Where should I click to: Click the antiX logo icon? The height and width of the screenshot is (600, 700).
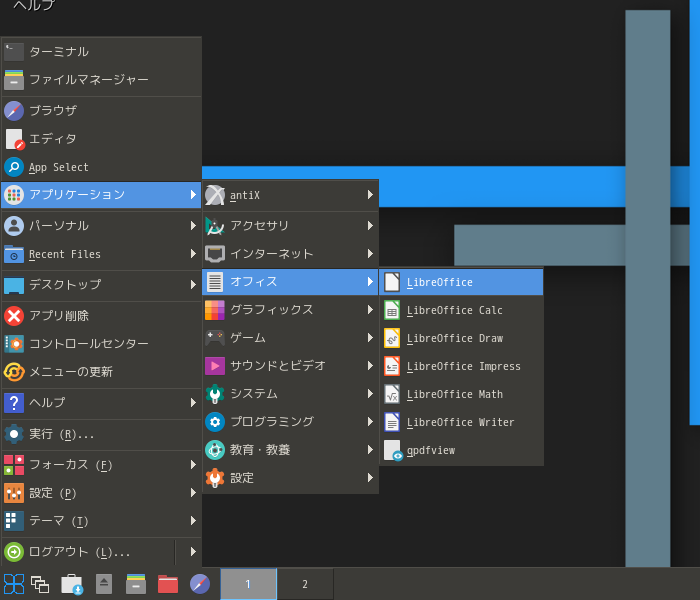pyautogui.click(x=215, y=195)
